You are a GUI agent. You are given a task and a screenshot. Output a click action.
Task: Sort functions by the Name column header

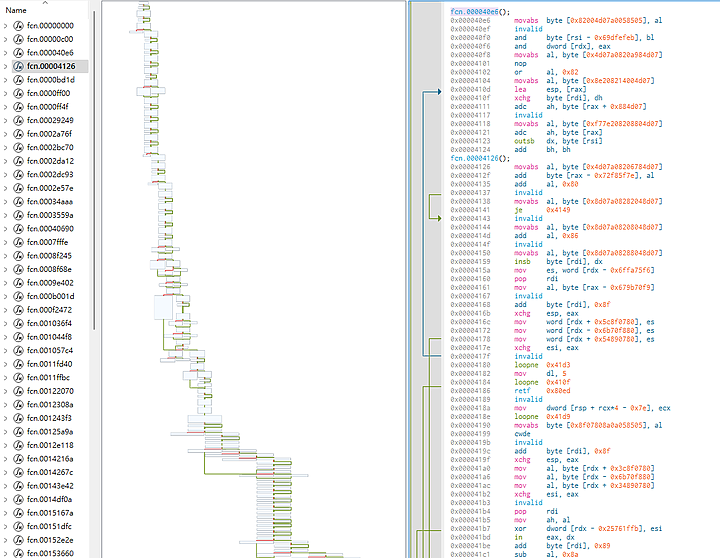(x=16, y=10)
